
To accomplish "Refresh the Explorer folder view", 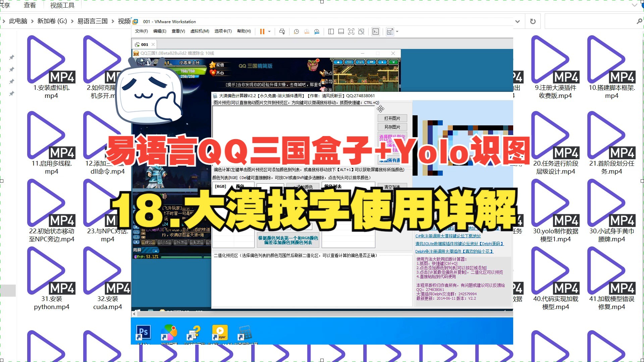I will tap(533, 21).
